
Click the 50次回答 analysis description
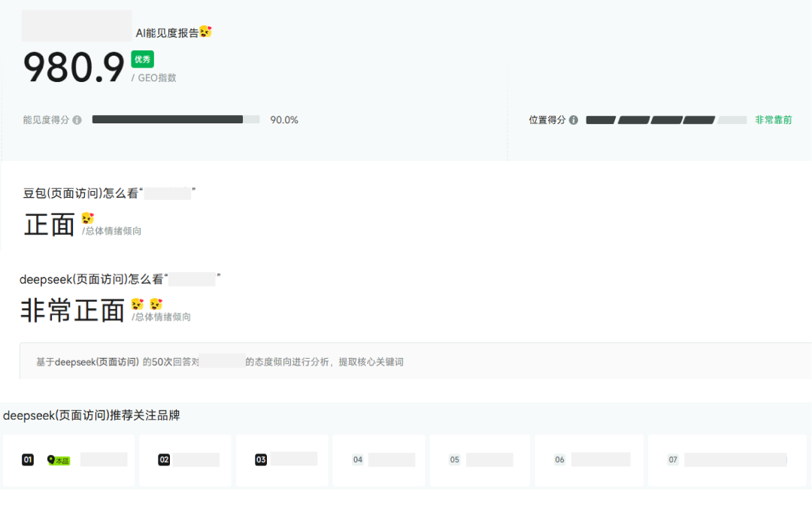220,362
